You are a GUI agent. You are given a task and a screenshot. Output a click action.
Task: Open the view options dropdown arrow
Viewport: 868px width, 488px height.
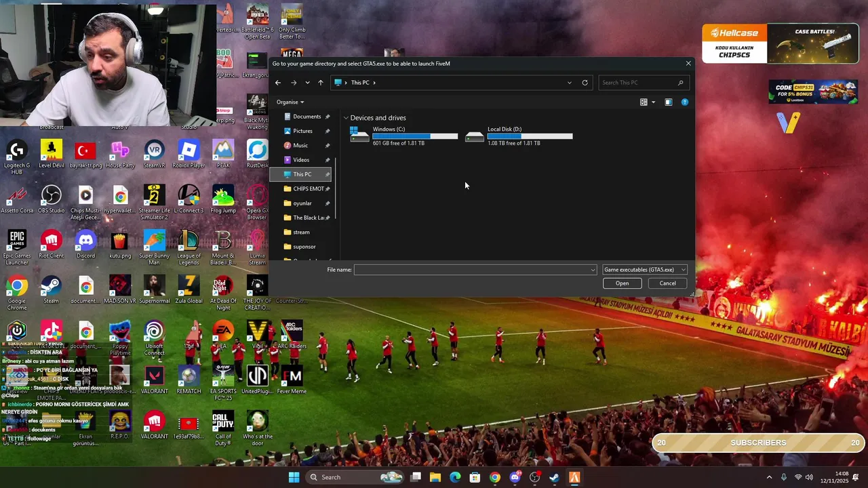653,102
